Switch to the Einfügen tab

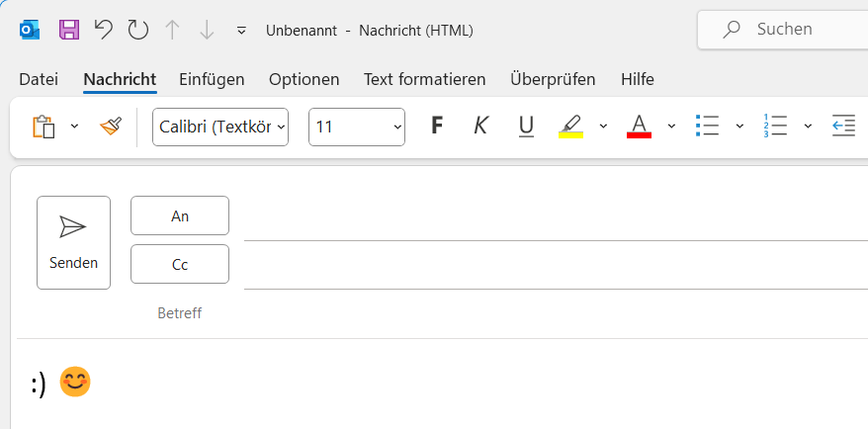point(212,79)
